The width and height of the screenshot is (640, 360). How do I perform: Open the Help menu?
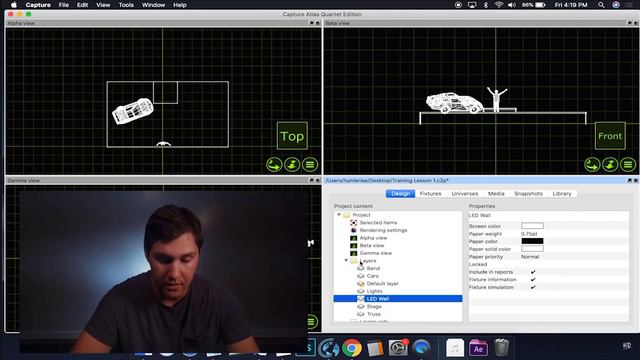tap(180, 5)
